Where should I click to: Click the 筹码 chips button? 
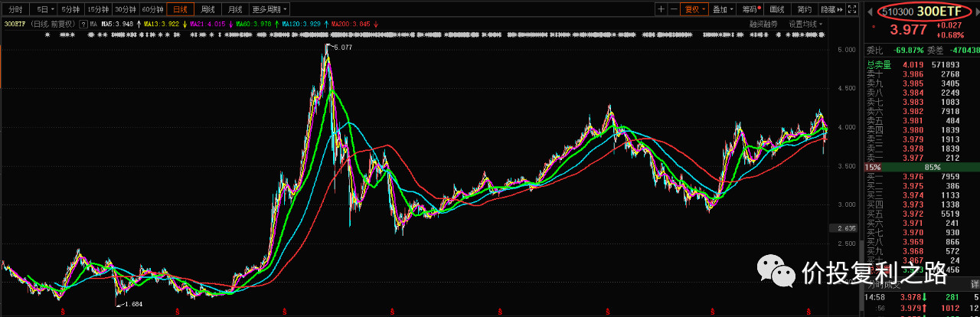[x=751, y=9]
